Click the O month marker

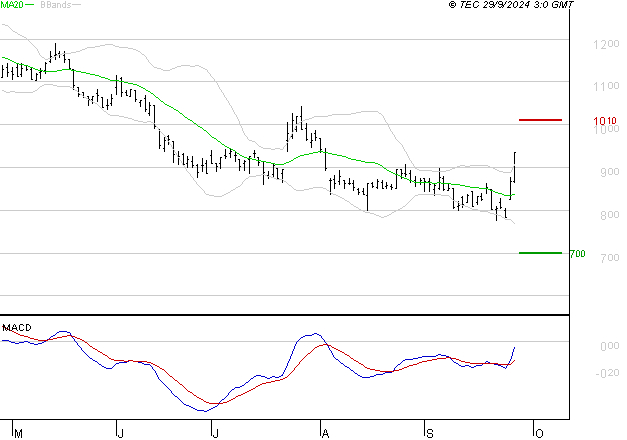539,434
